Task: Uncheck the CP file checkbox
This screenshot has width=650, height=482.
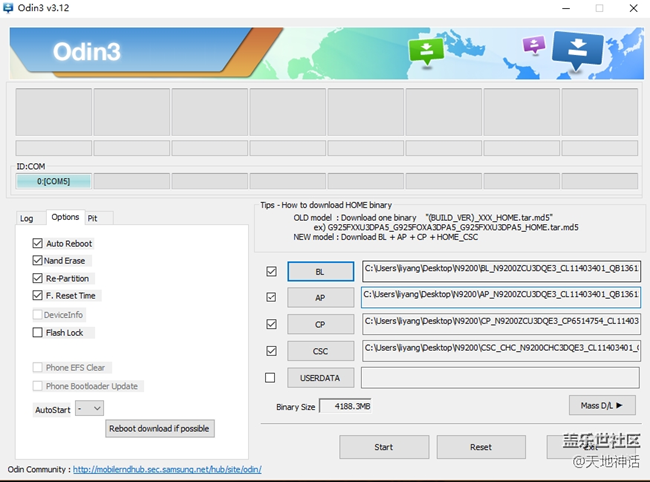Action: (272, 324)
